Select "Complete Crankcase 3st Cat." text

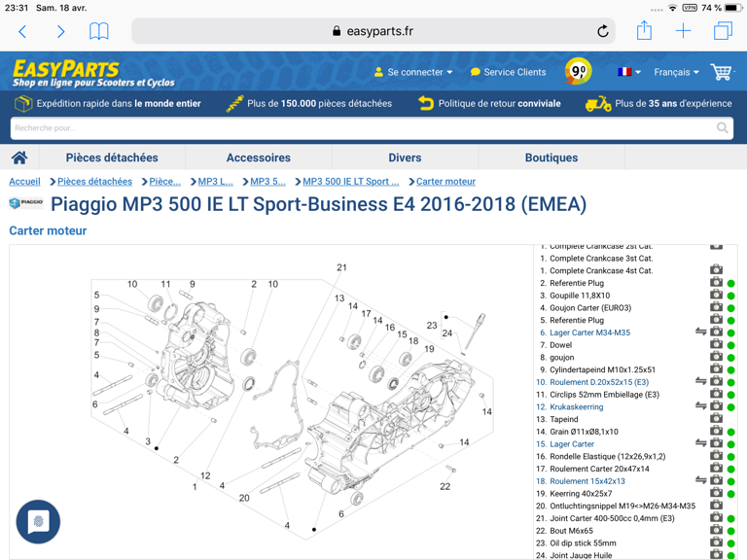pos(601,258)
